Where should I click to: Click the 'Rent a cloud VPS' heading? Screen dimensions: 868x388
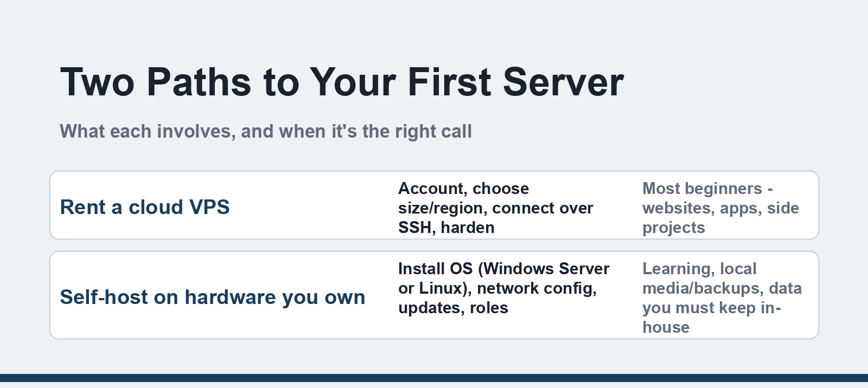pyautogui.click(x=145, y=207)
